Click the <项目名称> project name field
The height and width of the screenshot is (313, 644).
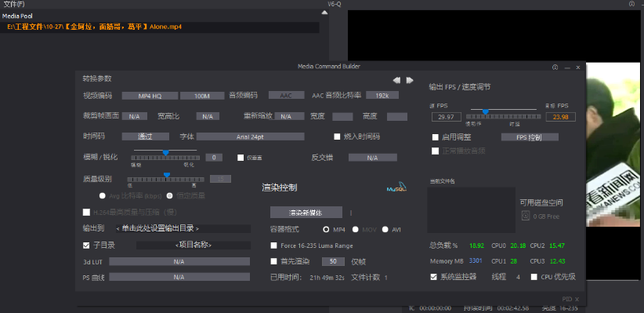[193, 245]
